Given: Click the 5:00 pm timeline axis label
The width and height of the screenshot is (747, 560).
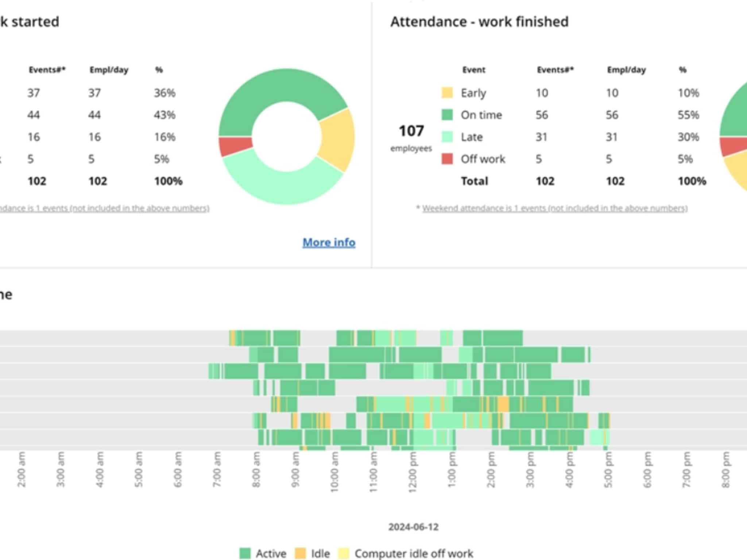Looking at the screenshot, I should click(607, 470).
